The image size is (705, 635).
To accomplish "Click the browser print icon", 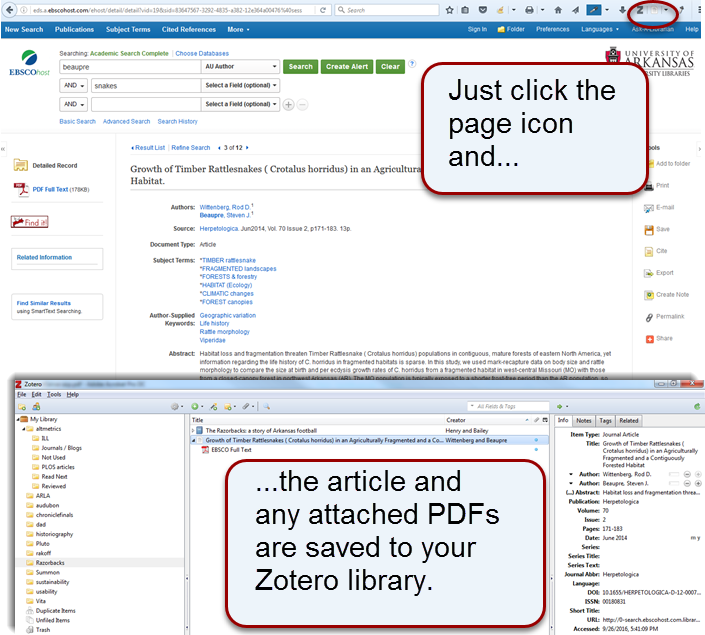I will (x=530, y=10).
